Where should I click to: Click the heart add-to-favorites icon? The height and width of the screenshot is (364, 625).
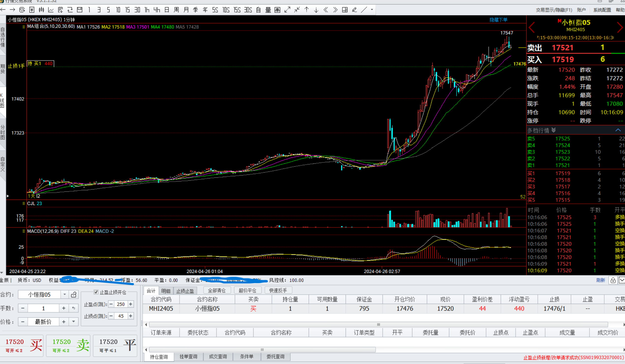(x=22, y=10)
